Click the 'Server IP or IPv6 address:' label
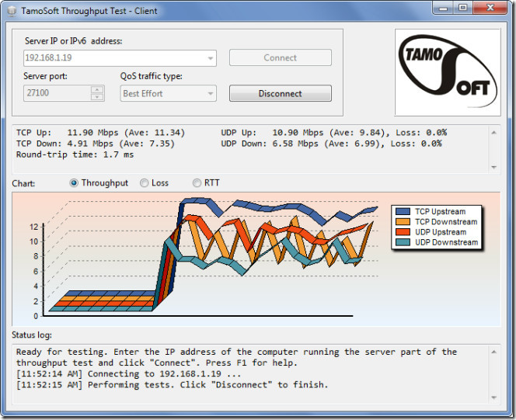The width and height of the screenshot is (516, 420). tap(73, 41)
